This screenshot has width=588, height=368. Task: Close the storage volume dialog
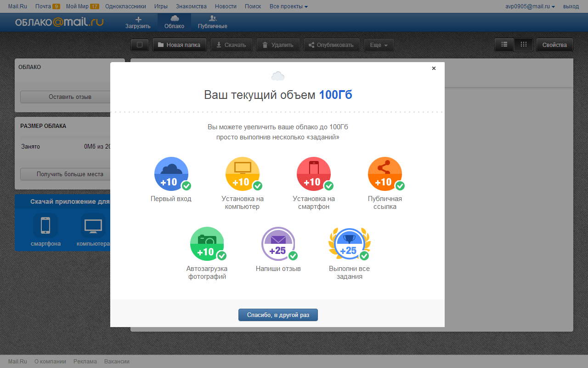tap(434, 68)
